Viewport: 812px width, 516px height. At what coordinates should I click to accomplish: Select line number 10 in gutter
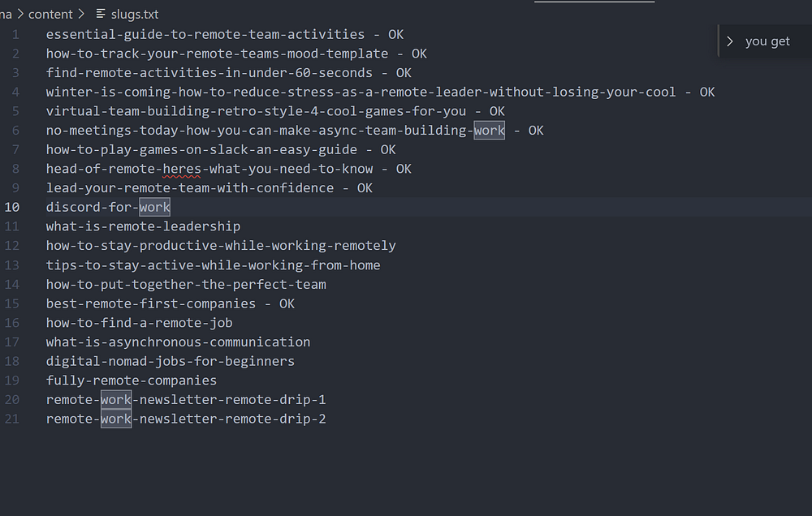pyautogui.click(x=12, y=207)
